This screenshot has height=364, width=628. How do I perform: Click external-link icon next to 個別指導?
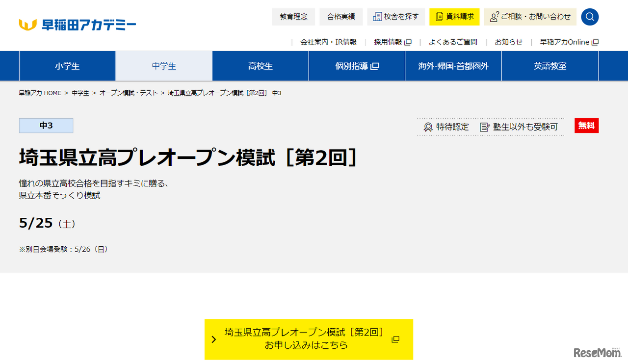(375, 66)
